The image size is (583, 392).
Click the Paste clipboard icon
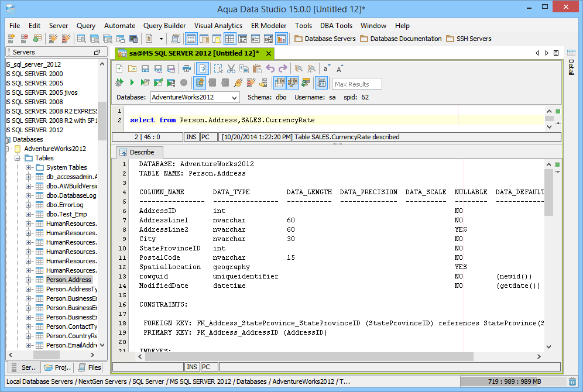[x=256, y=68]
